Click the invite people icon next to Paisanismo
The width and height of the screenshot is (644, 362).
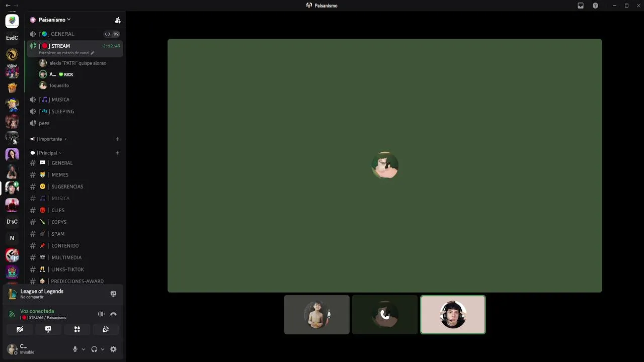pos(118,20)
